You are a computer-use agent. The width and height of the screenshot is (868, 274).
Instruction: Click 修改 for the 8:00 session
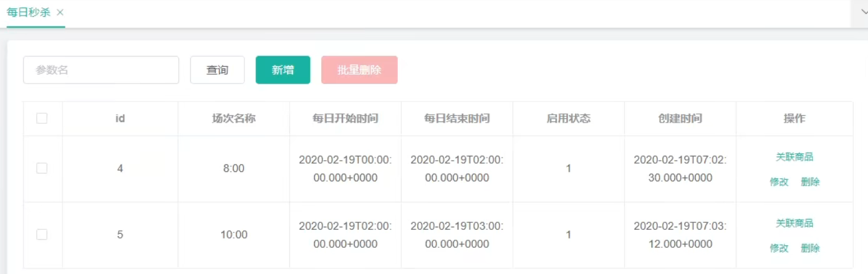pos(779,182)
